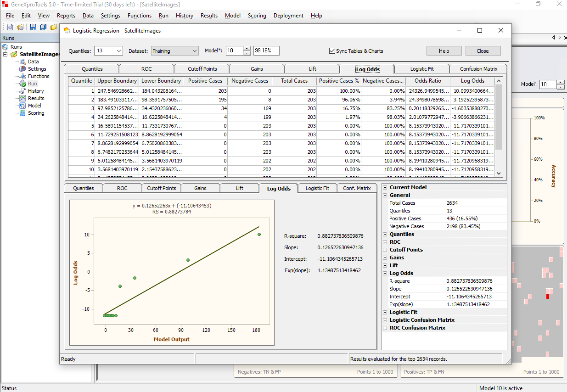Click the Help button in dialog

click(443, 51)
